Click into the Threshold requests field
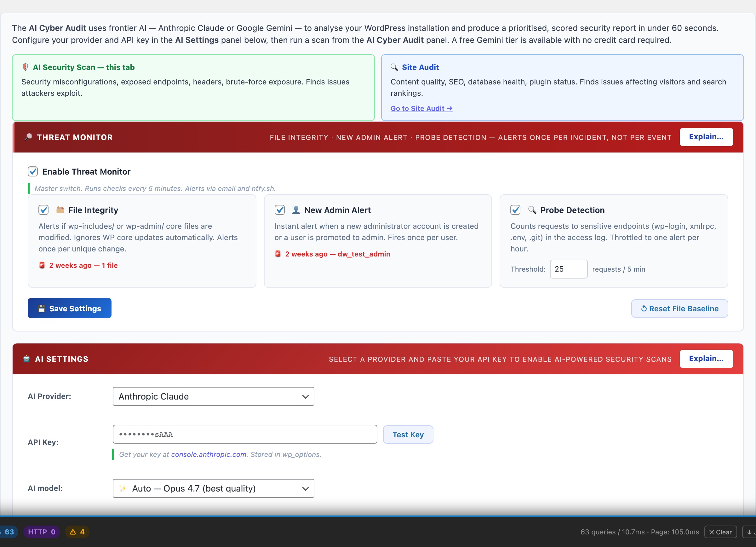This screenshot has height=547, width=756. click(568, 269)
